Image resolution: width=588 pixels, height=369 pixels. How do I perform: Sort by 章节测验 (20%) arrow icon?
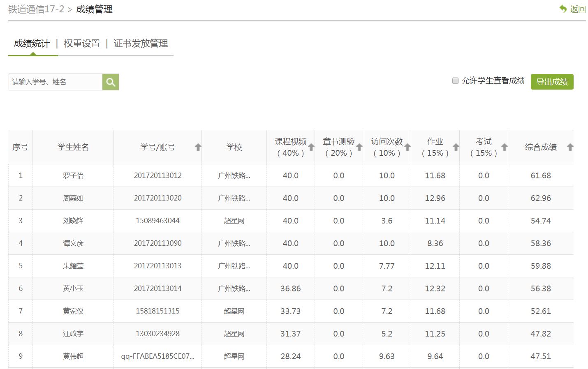pos(359,147)
